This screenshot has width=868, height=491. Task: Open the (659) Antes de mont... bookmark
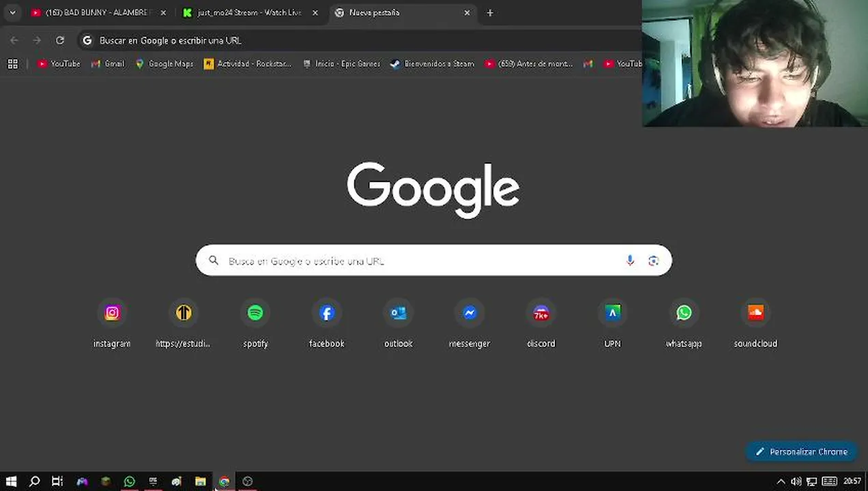pyautogui.click(x=529, y=63)
